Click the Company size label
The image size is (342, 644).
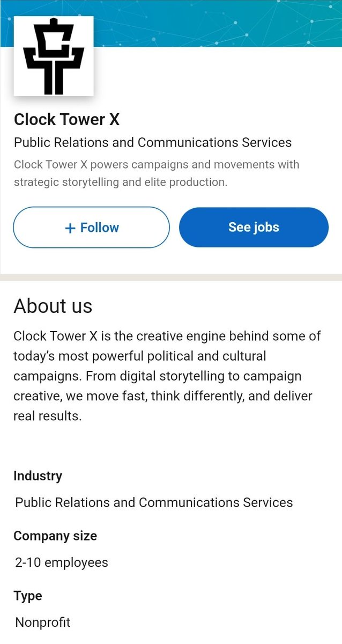[55, 536]
